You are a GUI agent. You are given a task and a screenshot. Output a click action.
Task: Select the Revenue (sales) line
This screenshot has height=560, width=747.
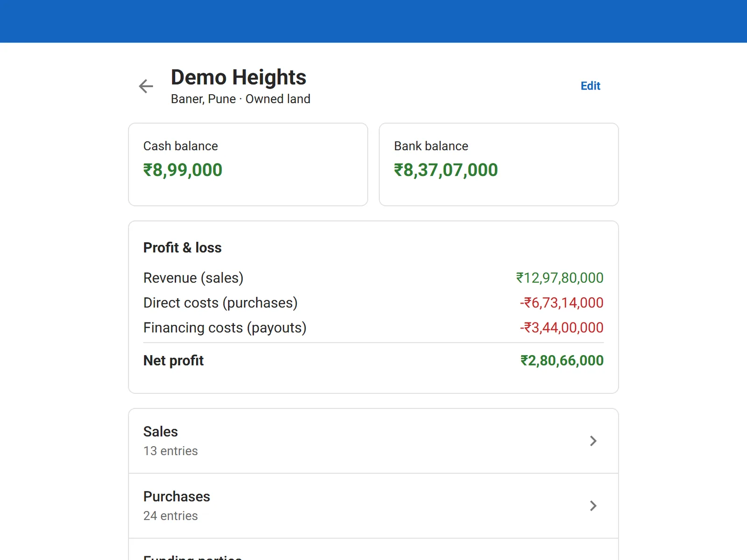[373, 278]
